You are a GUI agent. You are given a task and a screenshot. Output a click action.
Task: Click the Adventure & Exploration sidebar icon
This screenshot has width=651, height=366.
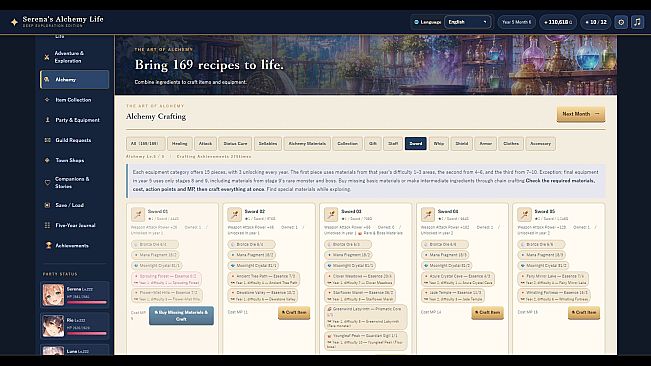click(47, 57)
